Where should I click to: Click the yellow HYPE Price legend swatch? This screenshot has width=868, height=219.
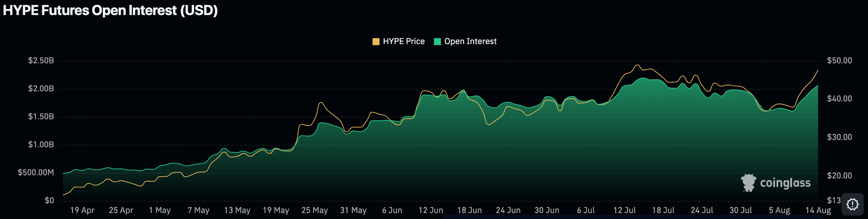tap(376, 42)
